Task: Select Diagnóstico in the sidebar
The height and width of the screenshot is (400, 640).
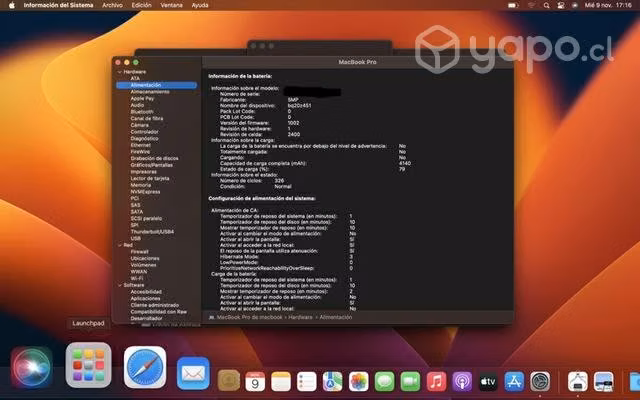Action: click(144, 138)
